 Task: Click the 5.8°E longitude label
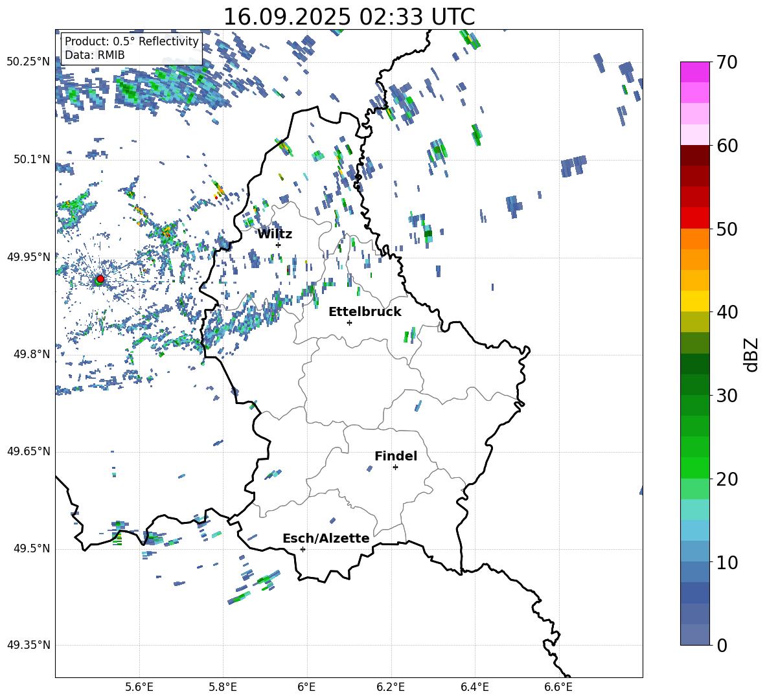pos(223,687)
